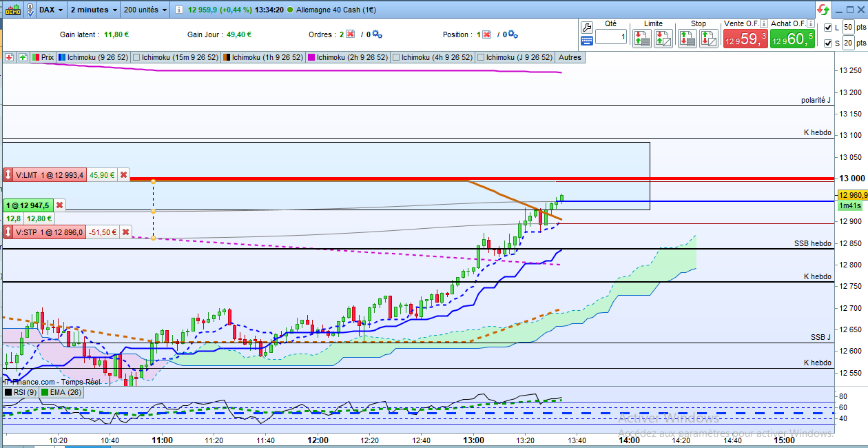Click V:STP order move handle
Image resolution: width=868 pixels, height=448 pixels.
[x=8, y=232]
